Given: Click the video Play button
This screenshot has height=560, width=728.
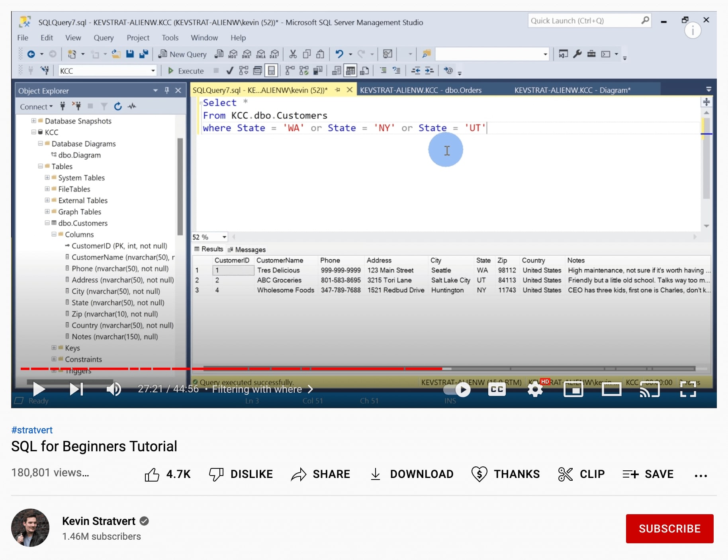Looking at the screenshot, I should click(x=39, y=389).
